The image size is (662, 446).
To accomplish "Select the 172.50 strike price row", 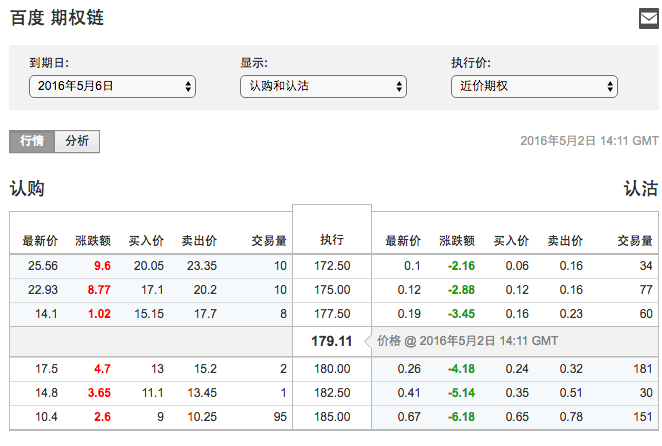I will pyautogui.click(x=332, y=266).
